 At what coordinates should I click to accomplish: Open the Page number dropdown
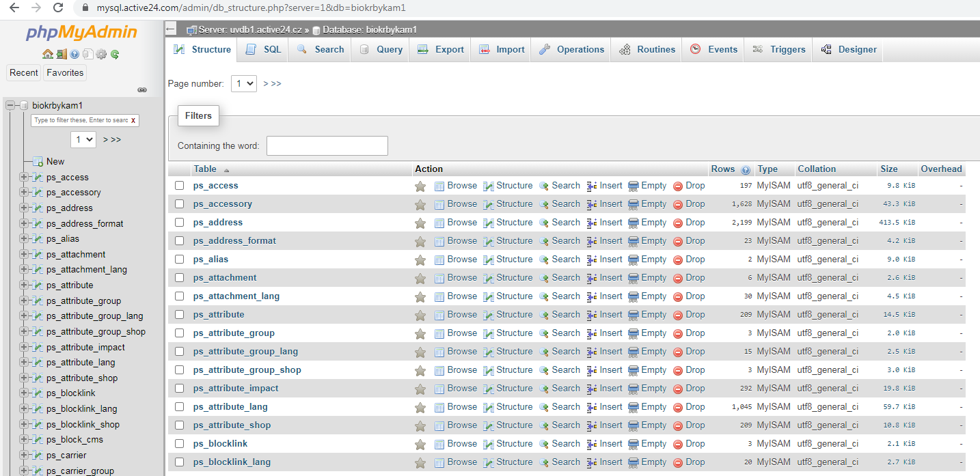click(x=244, y=83)
